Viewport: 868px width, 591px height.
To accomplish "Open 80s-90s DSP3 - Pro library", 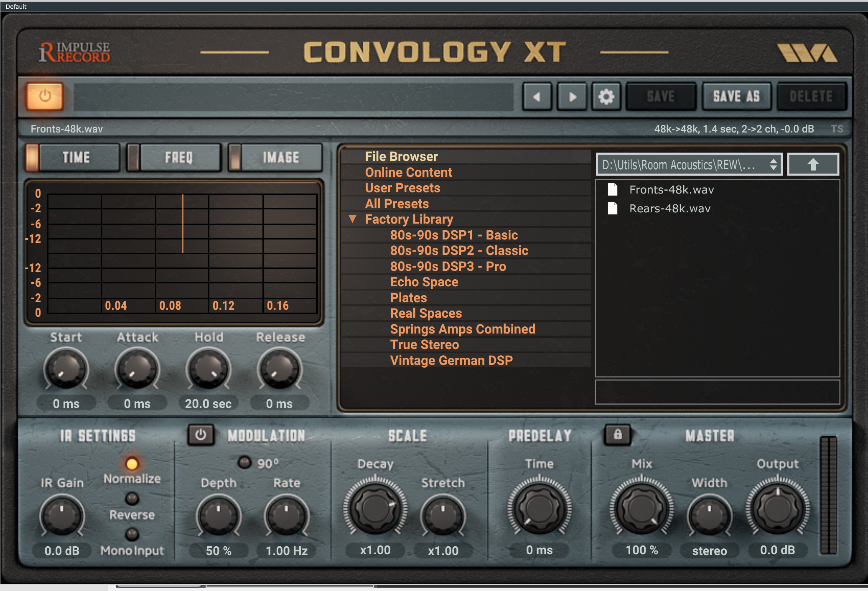I will 466,266.
